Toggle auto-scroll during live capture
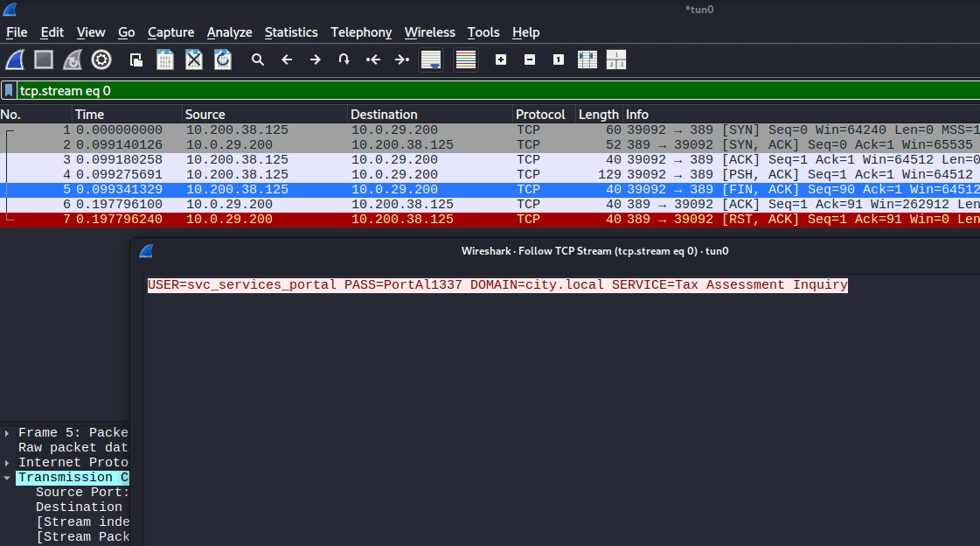The image size is (980, 546). pos(431,59)
